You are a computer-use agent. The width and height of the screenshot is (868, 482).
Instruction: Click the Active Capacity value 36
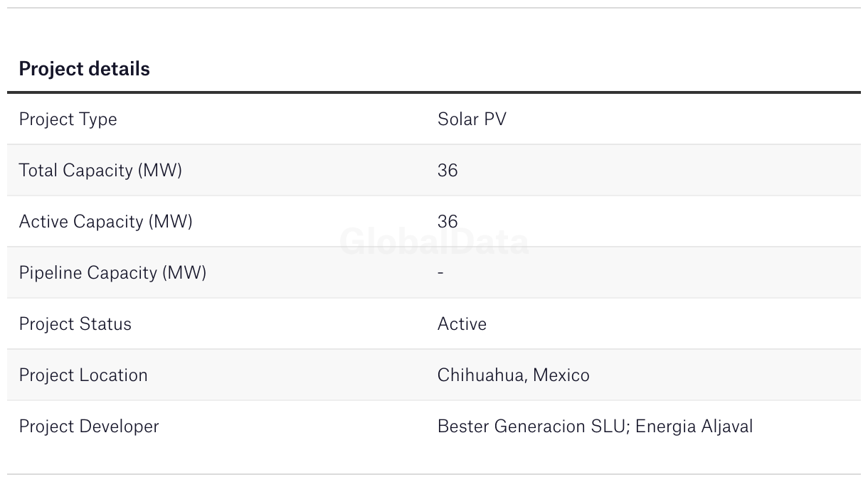(x=448, y=222)
